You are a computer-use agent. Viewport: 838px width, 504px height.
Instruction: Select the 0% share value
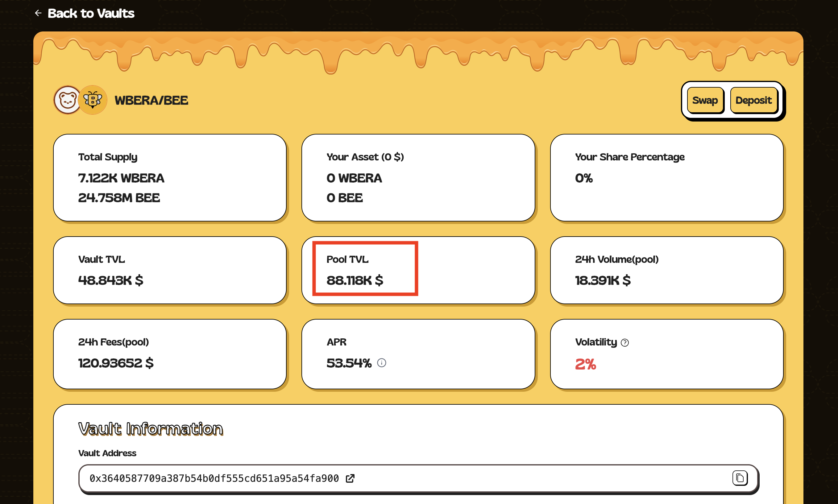(x=584, y=178)
